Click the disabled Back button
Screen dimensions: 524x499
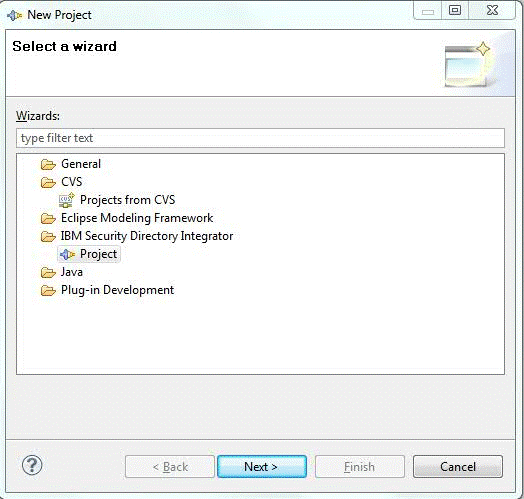point(170,466)
